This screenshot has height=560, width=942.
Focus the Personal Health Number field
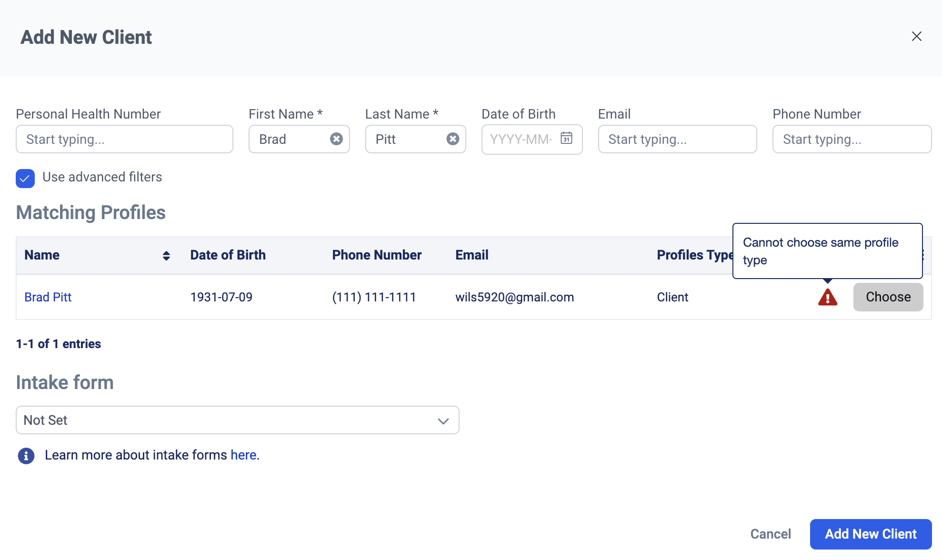click(124, 139)
